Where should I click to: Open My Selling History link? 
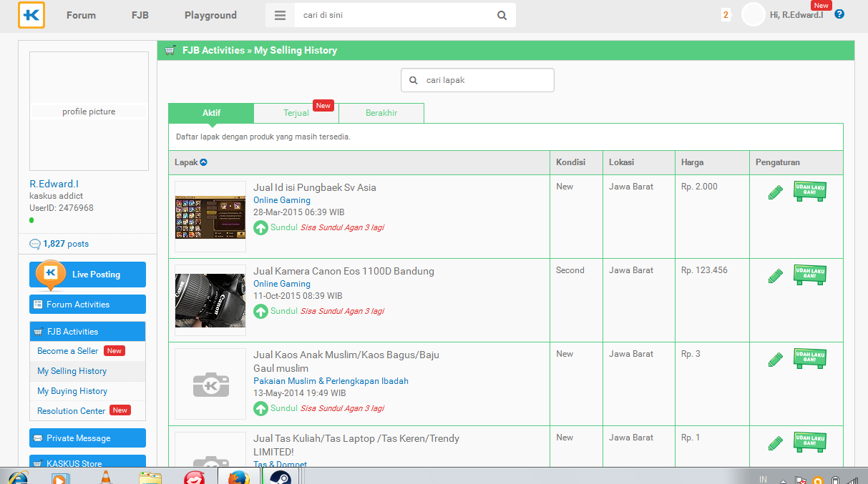(x=72, y=371)
